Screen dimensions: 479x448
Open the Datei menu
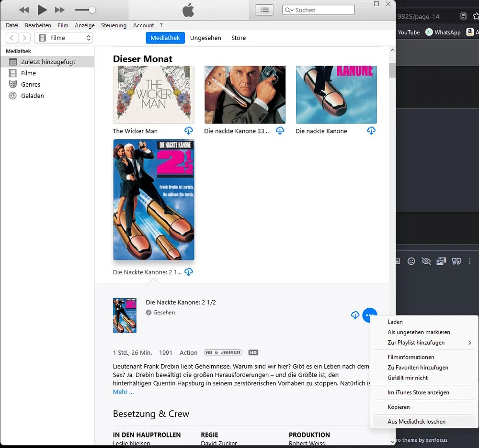point(12,25)
